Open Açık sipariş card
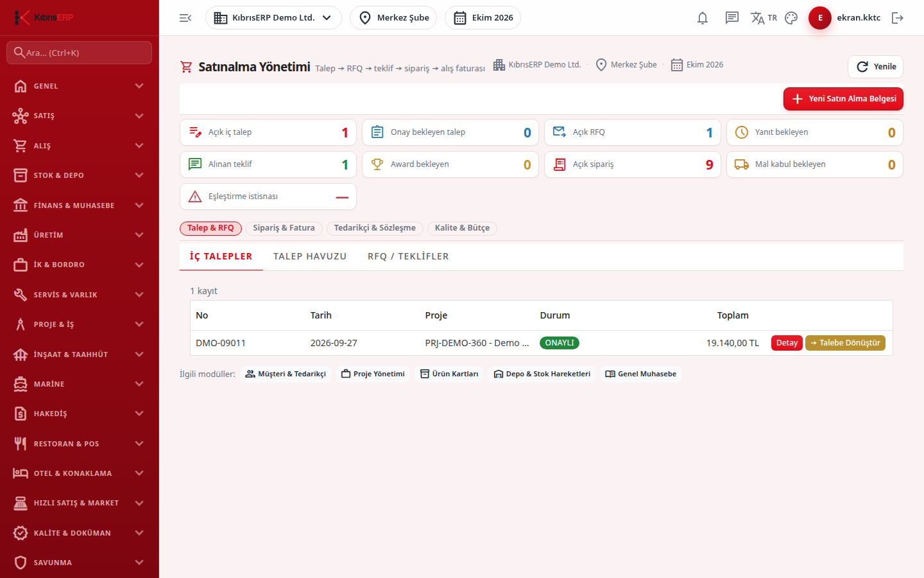 click(633, 164)
